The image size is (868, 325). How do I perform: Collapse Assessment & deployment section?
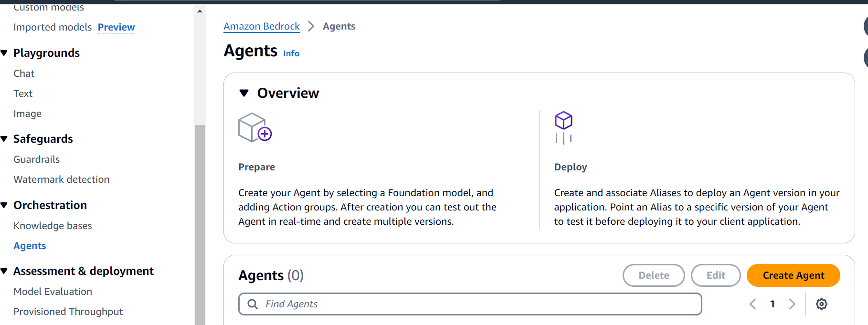click(x=4, y=271)
